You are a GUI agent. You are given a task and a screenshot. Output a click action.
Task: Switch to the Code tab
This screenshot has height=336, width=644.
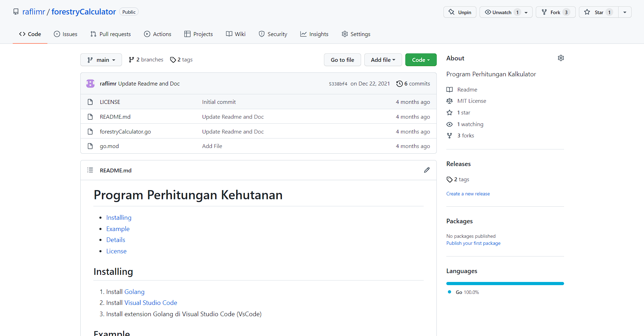30,34
